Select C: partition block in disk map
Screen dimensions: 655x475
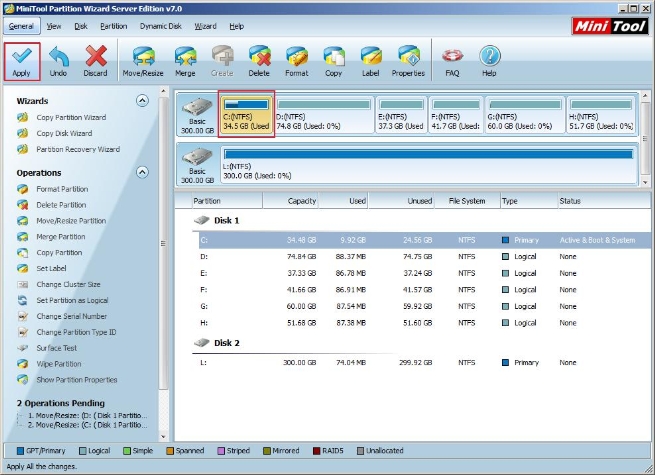click(246, 114)
